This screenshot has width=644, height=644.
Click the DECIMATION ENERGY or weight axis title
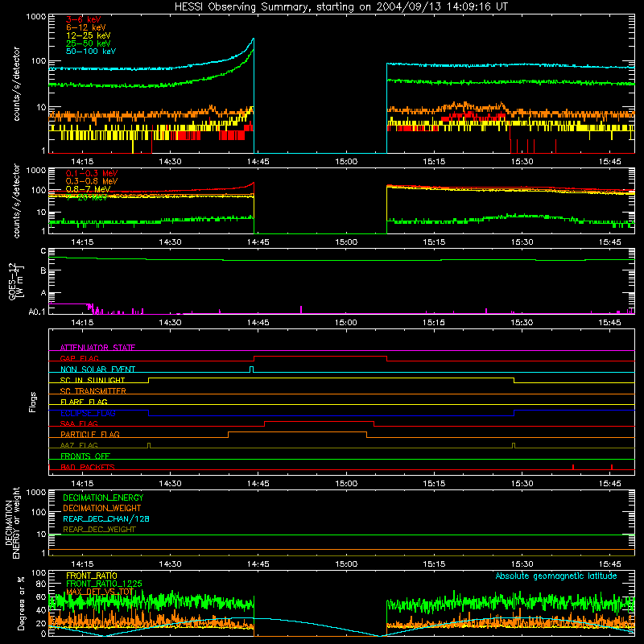click(12, 522)
